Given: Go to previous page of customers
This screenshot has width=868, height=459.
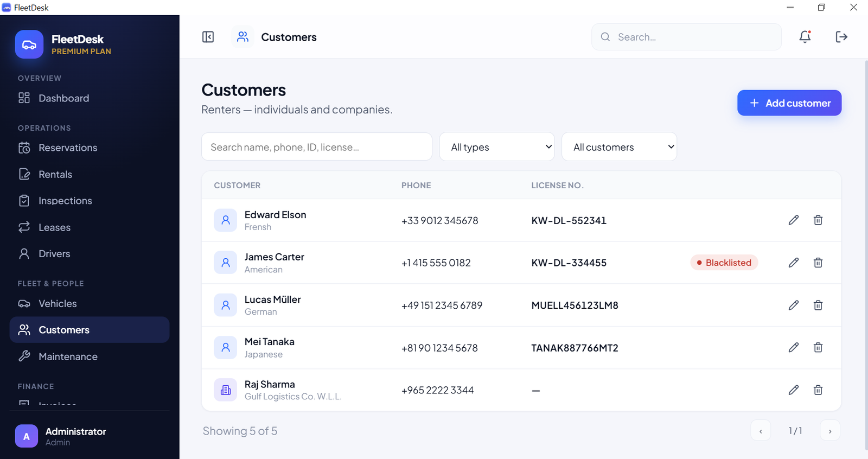Looking at the screenshot, I should (x=761, y=431).
